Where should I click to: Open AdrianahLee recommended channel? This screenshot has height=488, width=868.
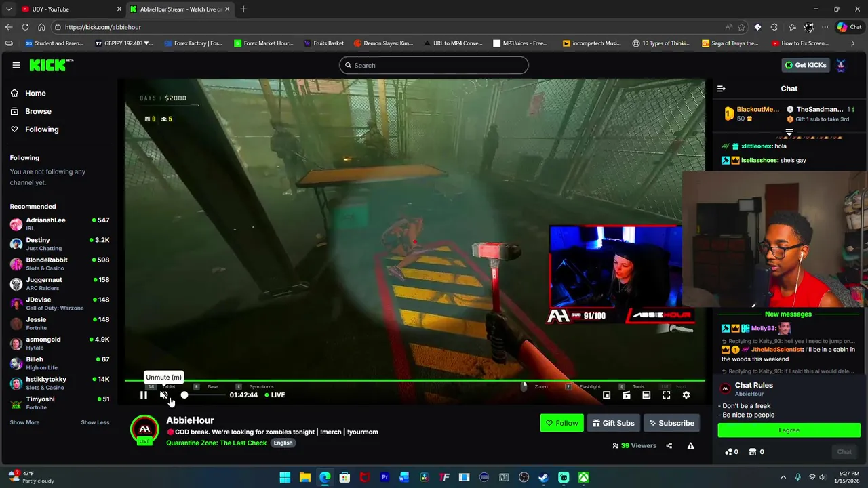pyautogui.click(x=60, y=224)
